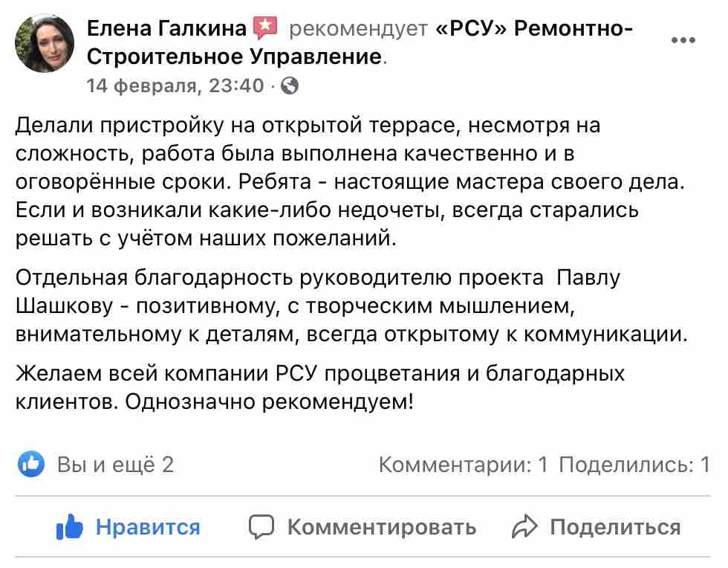Toggle the Нравится like button
728x568 pixels.
(x=128, y=526)
